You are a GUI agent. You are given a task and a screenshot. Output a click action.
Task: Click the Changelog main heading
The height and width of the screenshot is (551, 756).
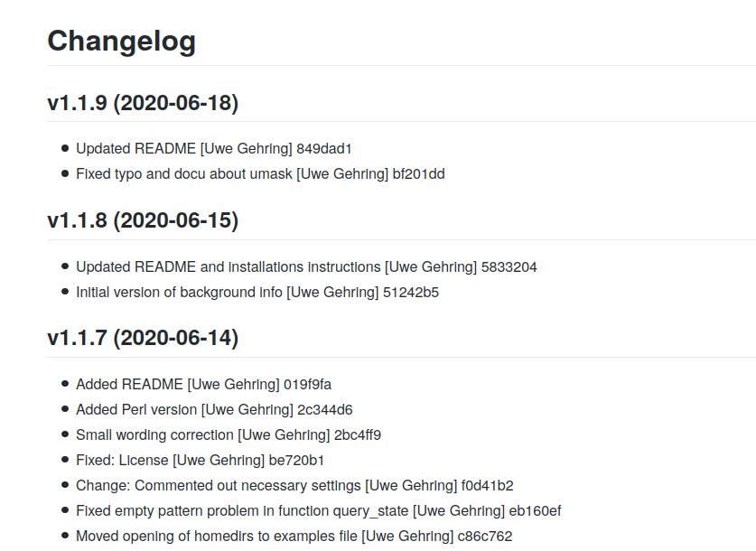pos(121,41)
